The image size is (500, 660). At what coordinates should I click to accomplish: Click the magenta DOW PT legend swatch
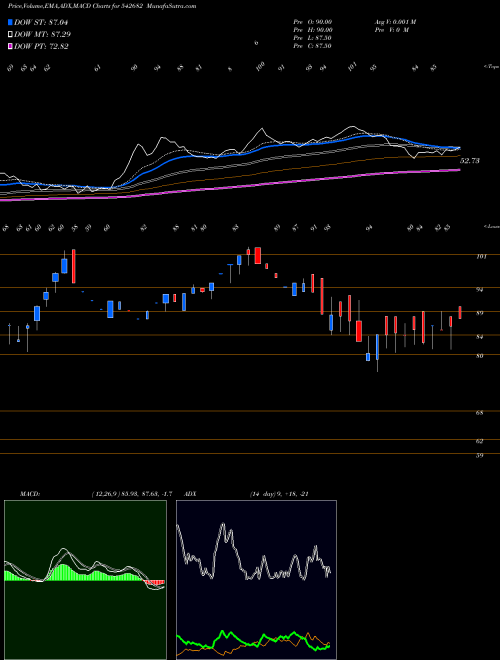pyautogui.click(x=11, y=46)
